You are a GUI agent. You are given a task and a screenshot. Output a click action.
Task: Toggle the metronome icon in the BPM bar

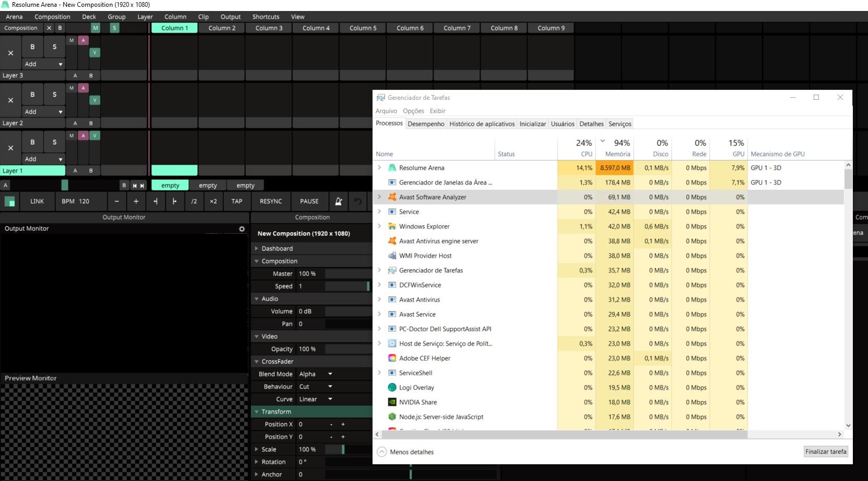pyautogui.click(x=338, y=201)
